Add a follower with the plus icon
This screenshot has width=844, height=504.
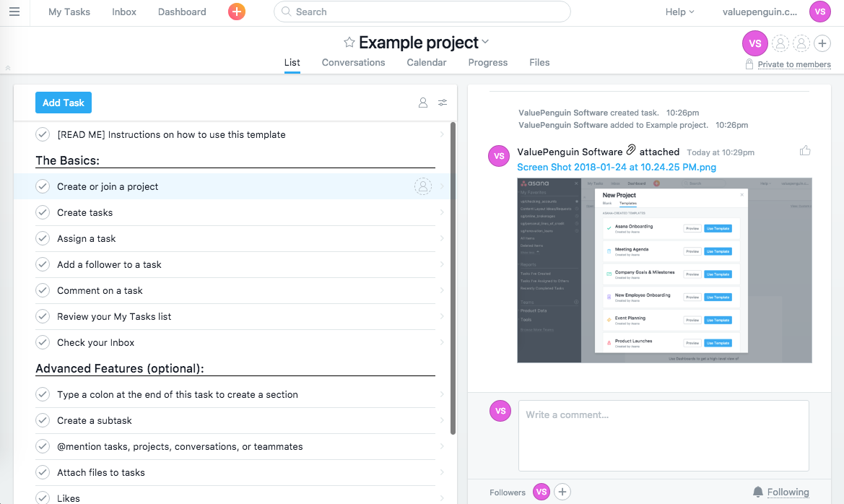(x=562, y=492)
